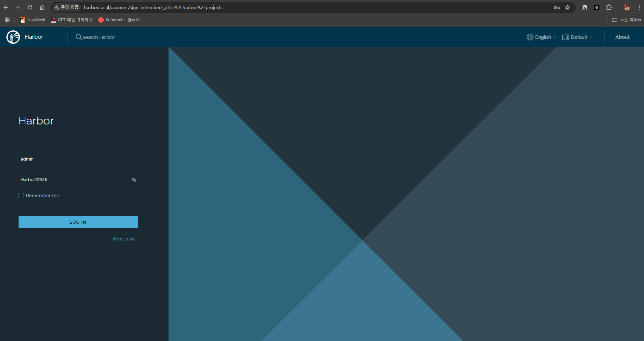Check the Remember me checkbox
The image size is (644, 341).
pos(21,196)
